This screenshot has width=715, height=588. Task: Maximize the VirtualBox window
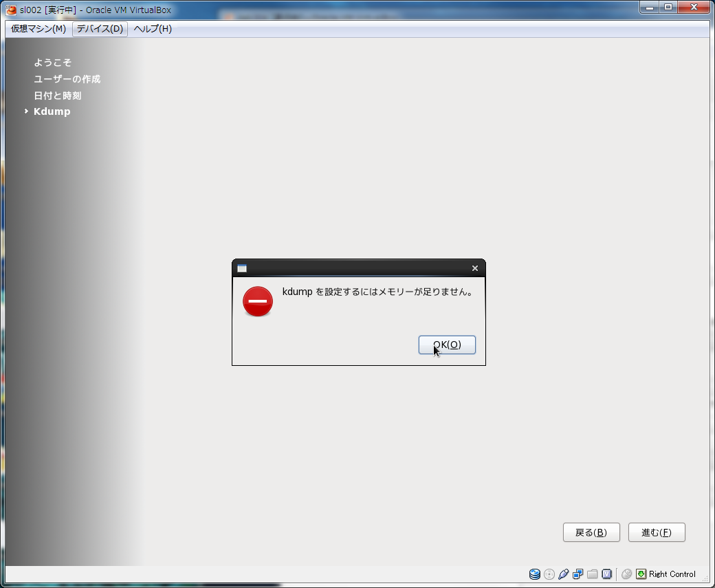pos(668,8)
